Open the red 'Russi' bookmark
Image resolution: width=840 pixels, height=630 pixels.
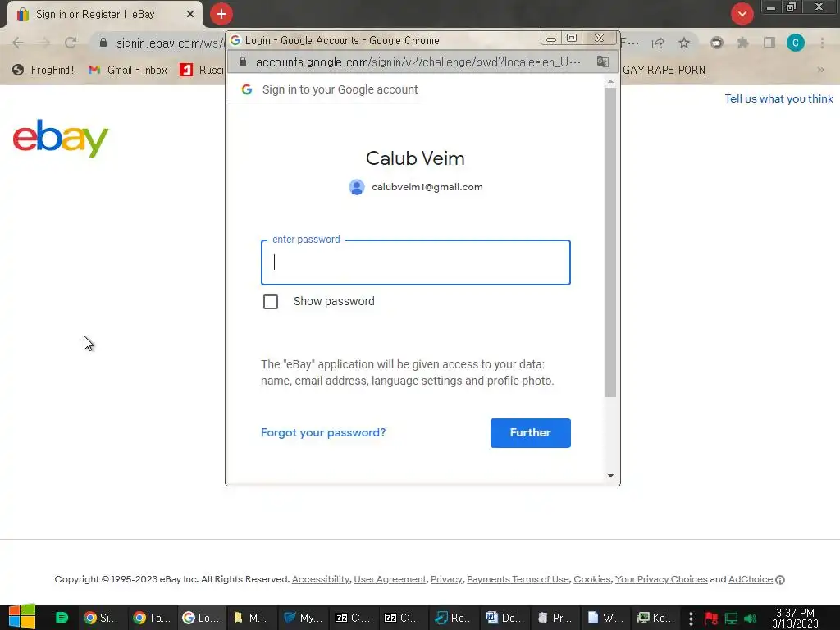pyautogui.click(x=202, y=71)
